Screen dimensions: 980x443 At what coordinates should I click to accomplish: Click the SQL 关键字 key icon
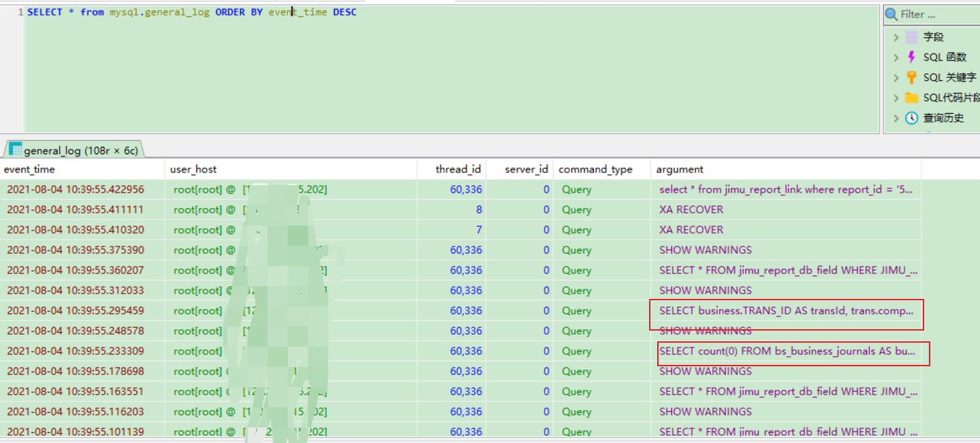tap(911, 77)
